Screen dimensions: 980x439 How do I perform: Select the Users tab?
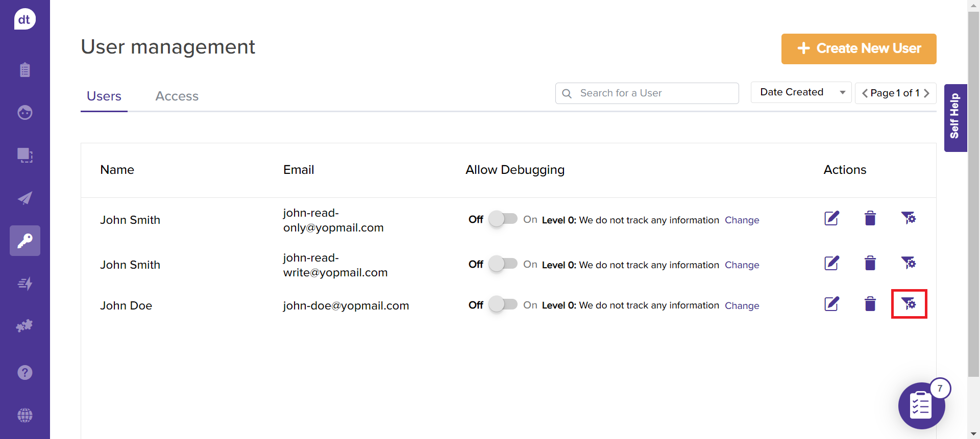coord(104,96)
